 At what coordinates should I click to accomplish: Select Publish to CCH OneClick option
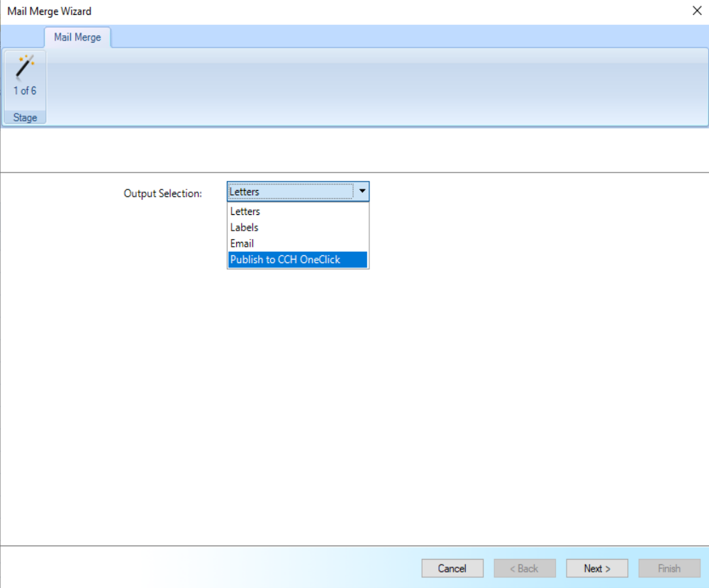click(298, 260)
